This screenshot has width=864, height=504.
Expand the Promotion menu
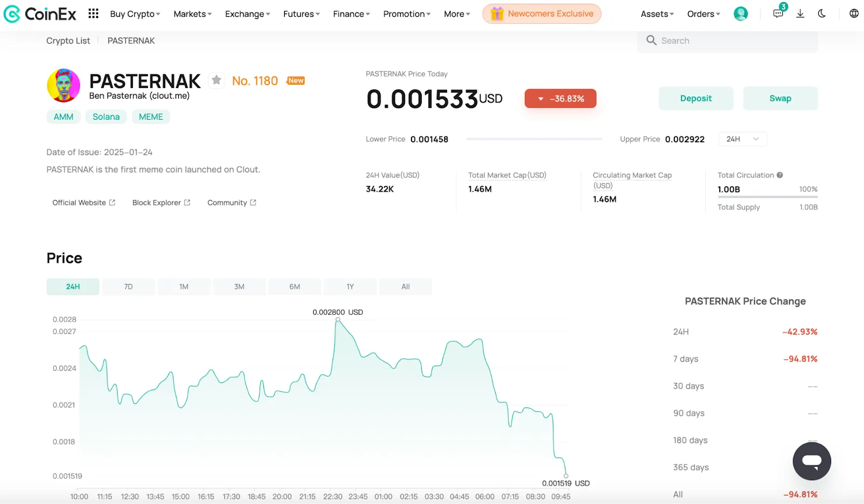[x=407, y=14]
